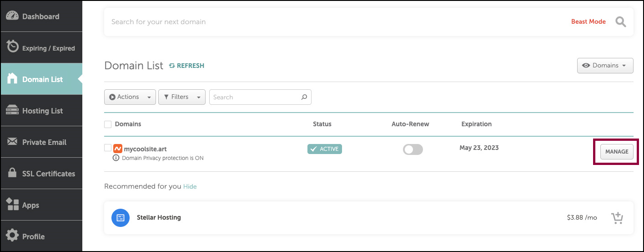Tick the select-all Domains header checkbox
Screen dimensions: 644x252
coord(108,124)
